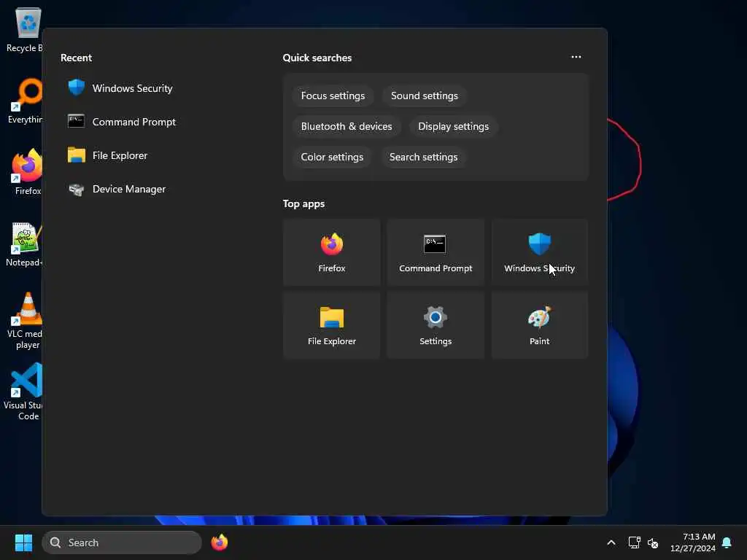Select the Firefox desktop shortcut
This screenshot has height=560, width=747.
click(27, 172)
